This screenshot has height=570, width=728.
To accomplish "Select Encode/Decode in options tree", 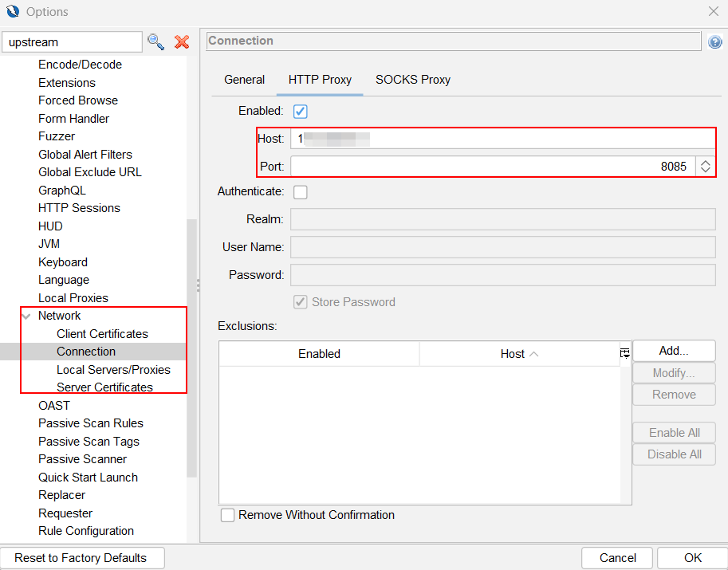I will pyautogui.click(x=80, y=65).
